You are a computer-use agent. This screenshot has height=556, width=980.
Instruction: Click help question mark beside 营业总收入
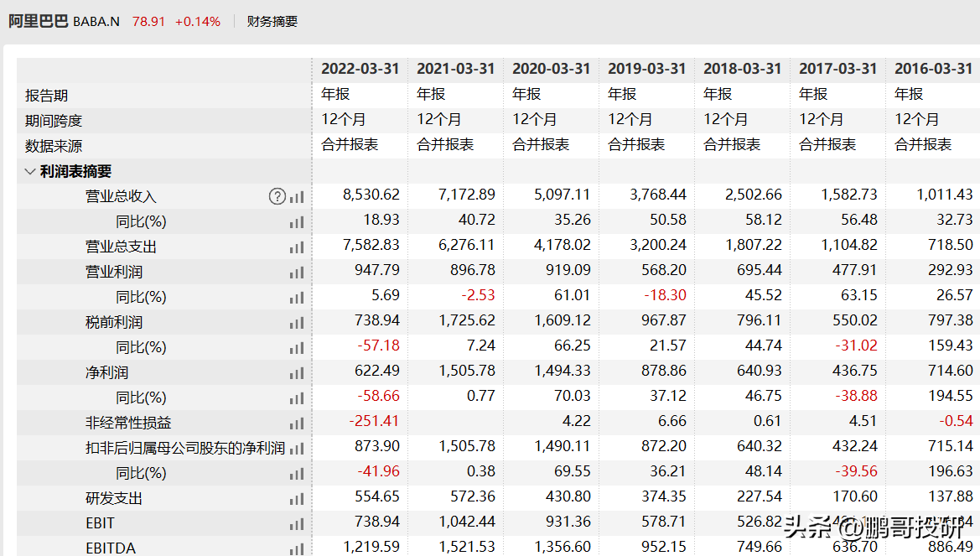point(277,196)
